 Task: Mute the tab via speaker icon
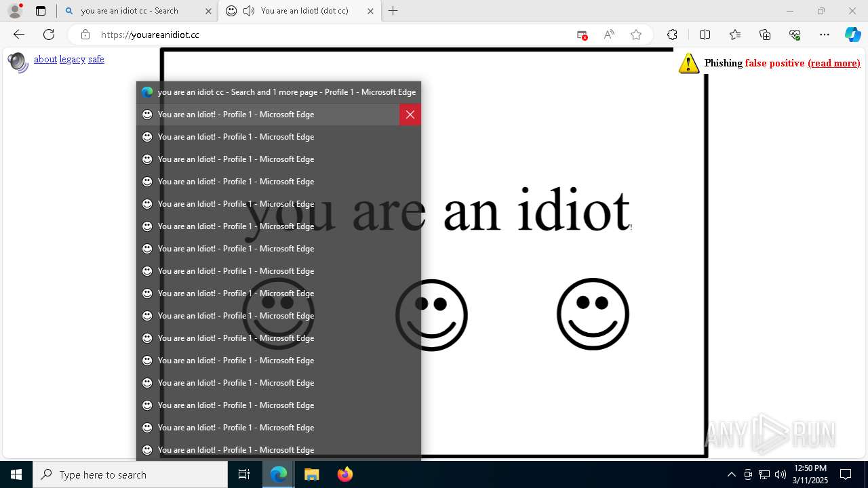(x=249, y=11)
